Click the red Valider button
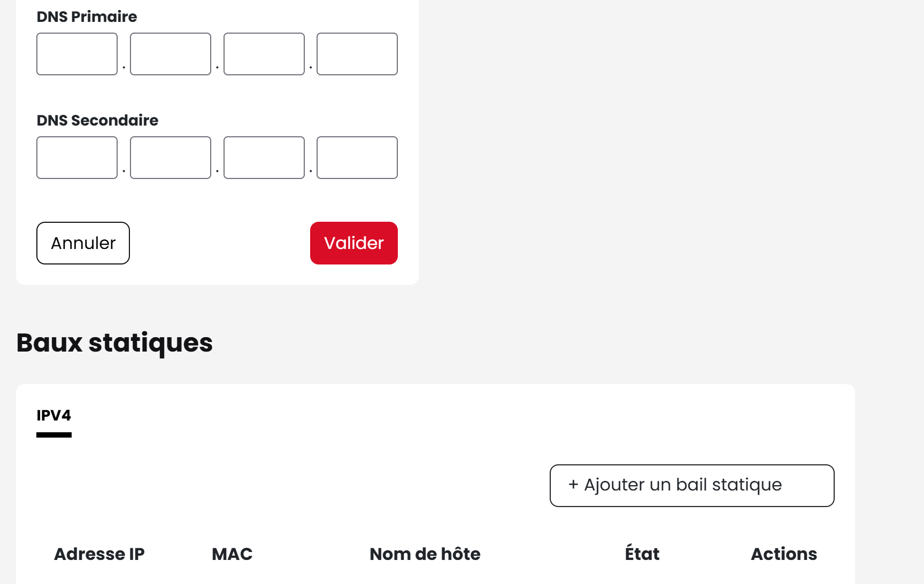 pyautogui.click(x=354, y=243)
